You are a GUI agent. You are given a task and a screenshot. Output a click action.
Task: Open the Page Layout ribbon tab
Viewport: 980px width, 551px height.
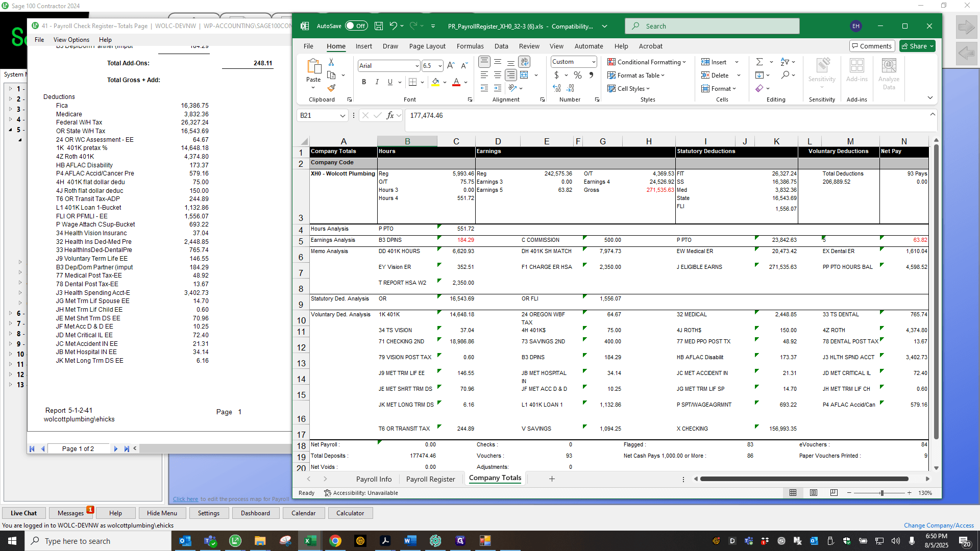click(x=427, y=46)
